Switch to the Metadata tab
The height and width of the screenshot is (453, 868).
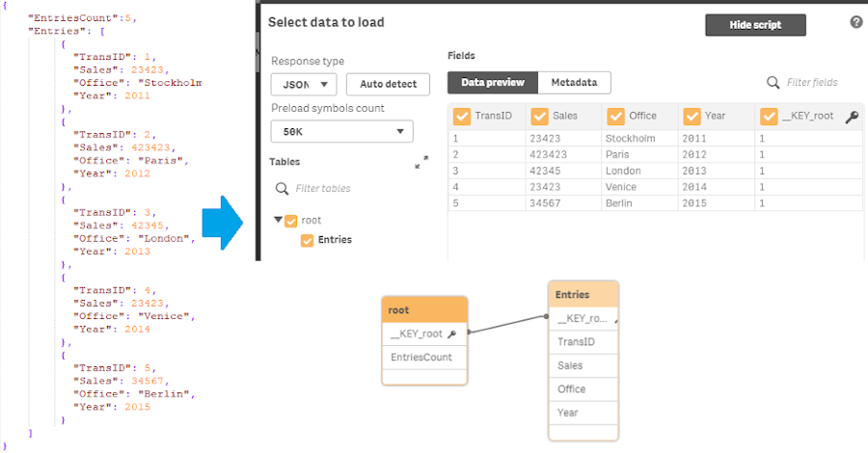[574, 83]
